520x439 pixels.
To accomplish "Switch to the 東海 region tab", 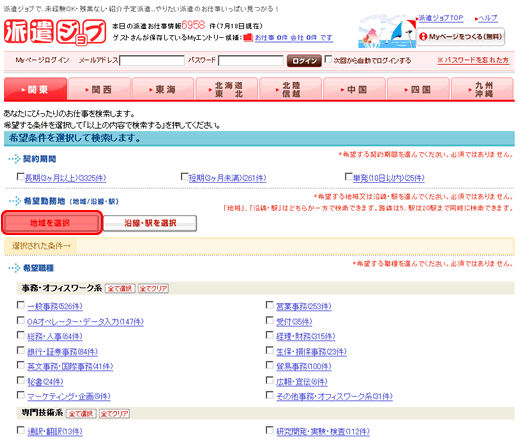I will 163,89.
